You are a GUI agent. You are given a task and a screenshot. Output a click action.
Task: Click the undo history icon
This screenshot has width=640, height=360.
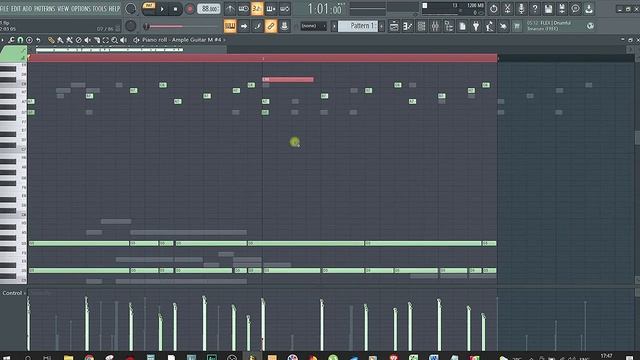493,9
